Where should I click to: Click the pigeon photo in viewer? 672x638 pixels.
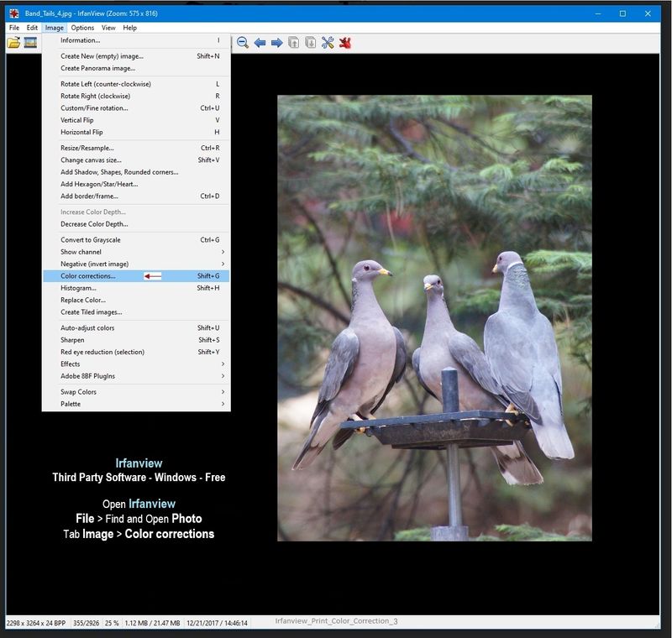(434, 317)
